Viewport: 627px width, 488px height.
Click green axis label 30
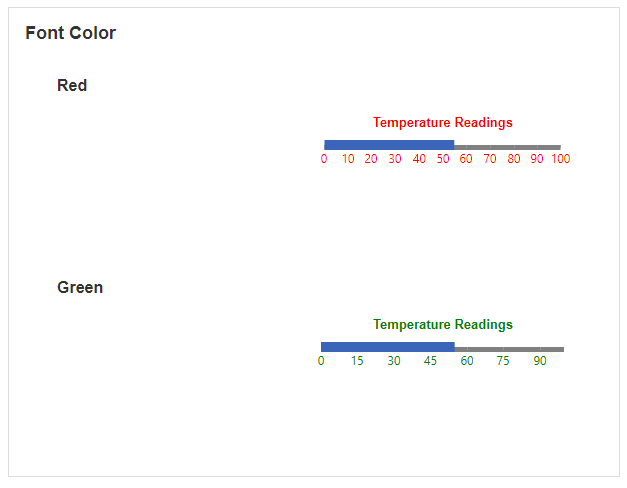(x=394, y=361)
